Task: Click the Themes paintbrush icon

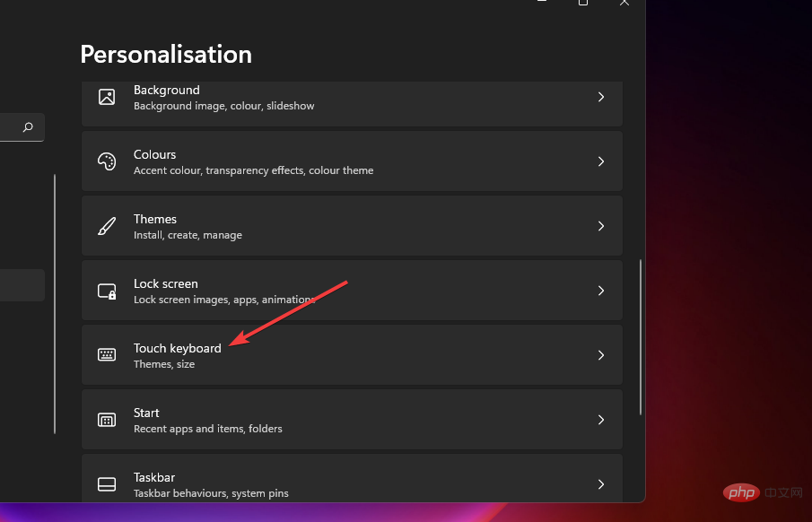Action: (107, 226)
